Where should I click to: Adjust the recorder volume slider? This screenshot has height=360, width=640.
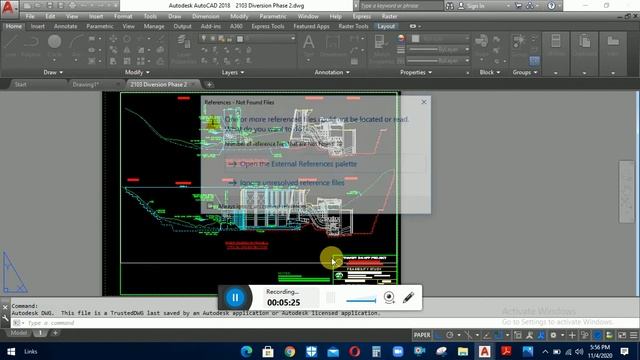click(x=361, y=300)
